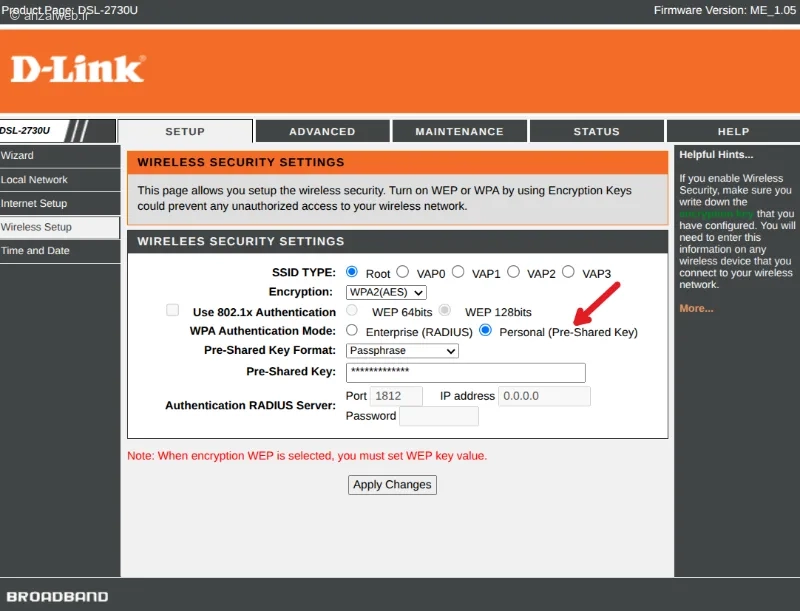Open Time and Date settings
Screen dimensions: 800x611
[60, 251]
